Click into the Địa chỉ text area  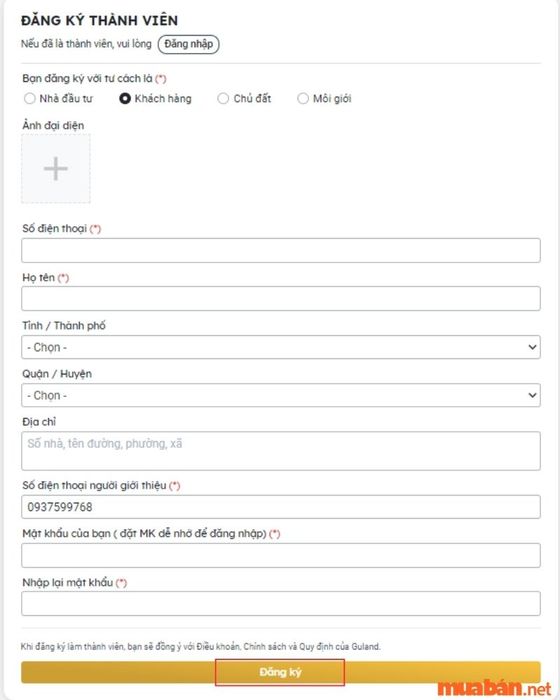pyautogui.click(x=281, y=451)
